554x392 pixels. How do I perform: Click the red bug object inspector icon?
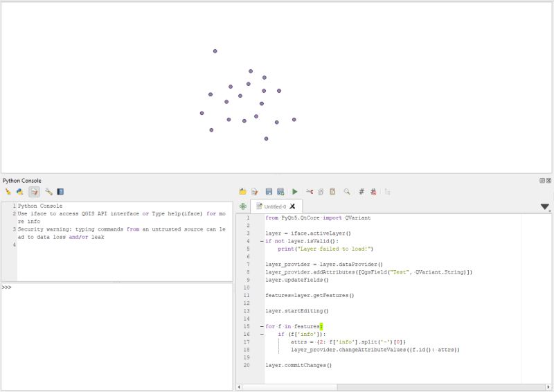click(373, 192)
